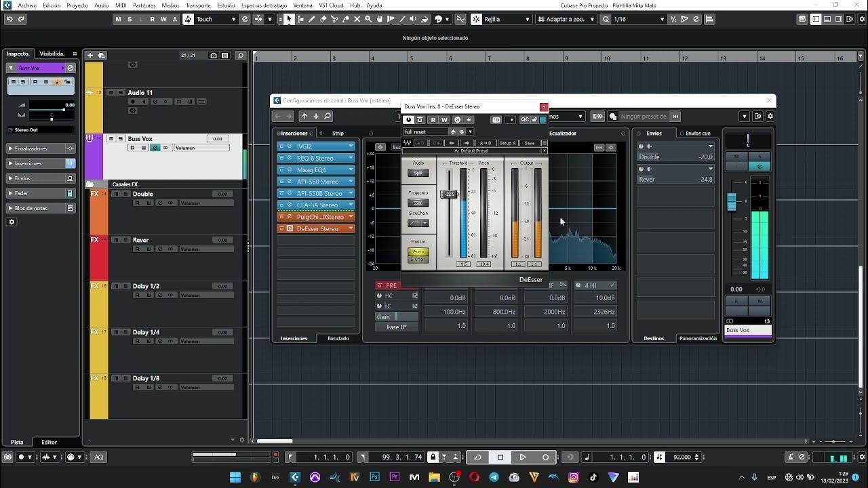Click Windows Start button
Screen dimensions: 868x488
pyautogui.click(x=235, y=477)
